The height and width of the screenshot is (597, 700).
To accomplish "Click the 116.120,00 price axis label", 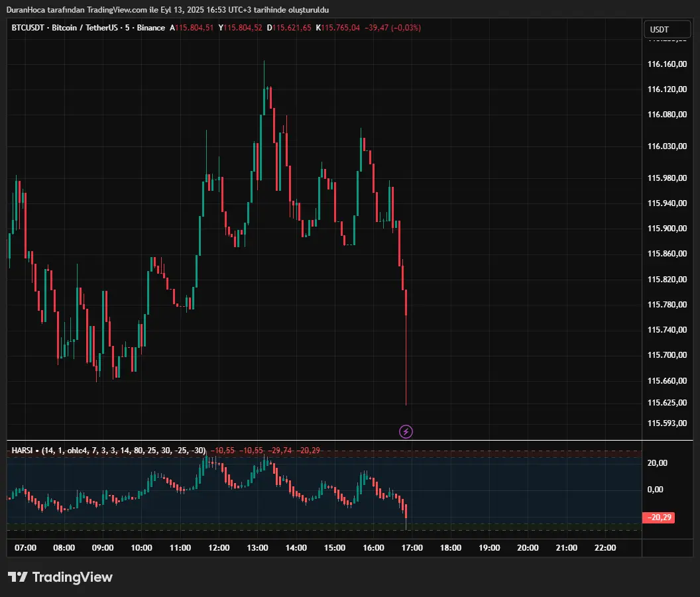I will (x=667, y=89).
